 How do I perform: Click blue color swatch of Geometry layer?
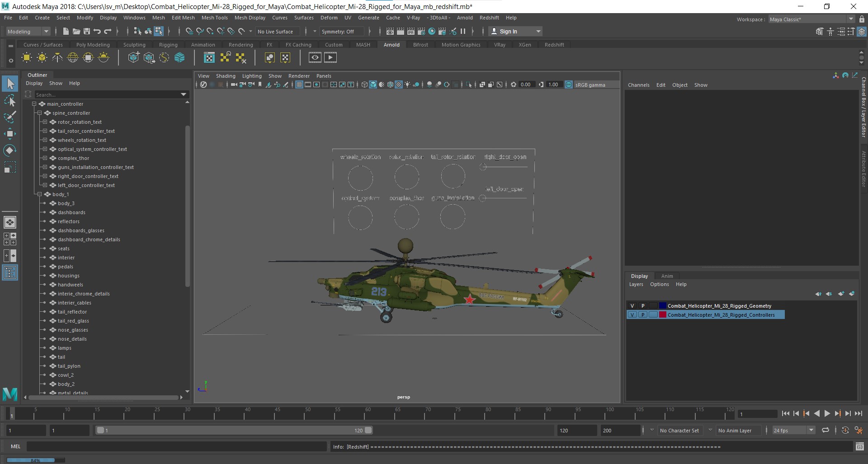click(x=663, y=306)
